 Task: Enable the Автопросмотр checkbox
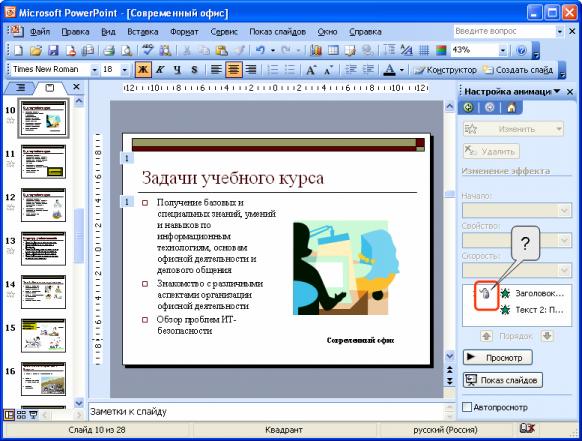467,407
